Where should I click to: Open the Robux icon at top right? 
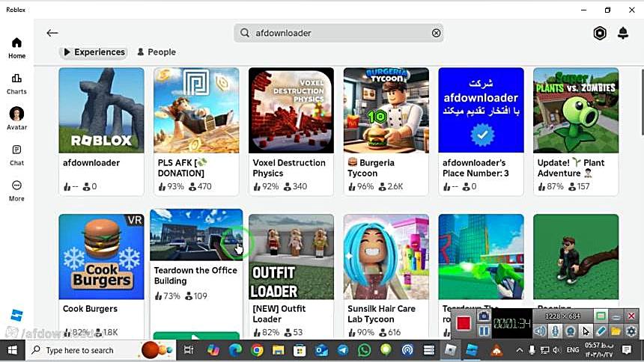tap(600, 33)
